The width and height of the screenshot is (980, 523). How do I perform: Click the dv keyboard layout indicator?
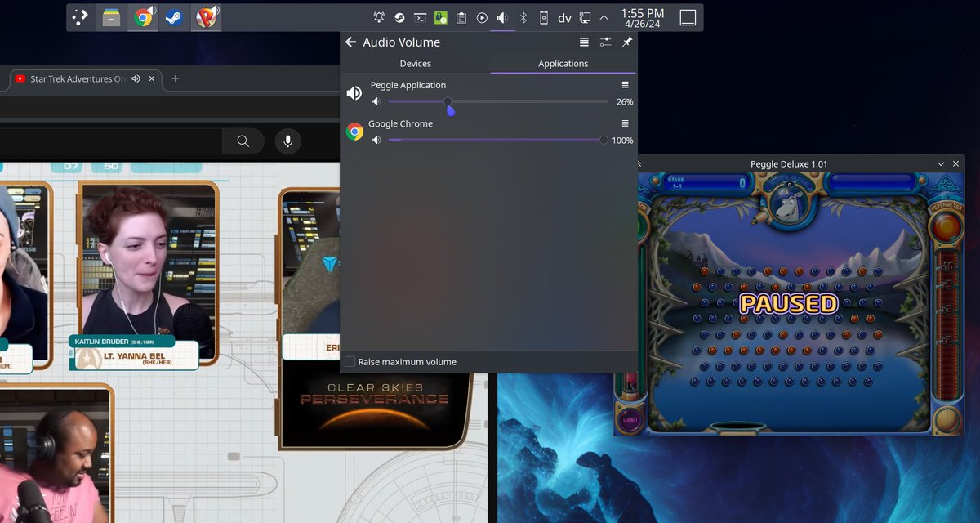pyautogui.click(x=564, y=17)
